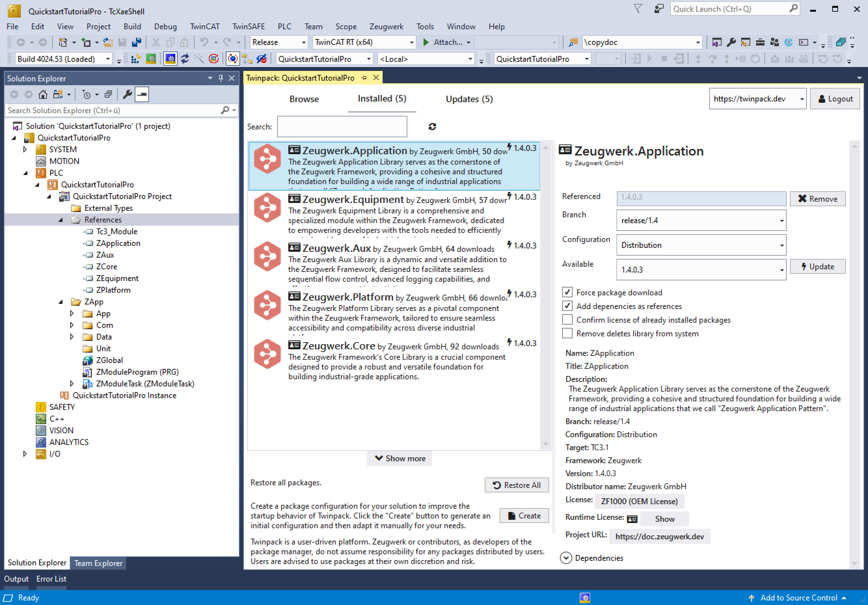Expand the I/O tree node
Viewport: 868px width, 605px height.
(25, 453)
